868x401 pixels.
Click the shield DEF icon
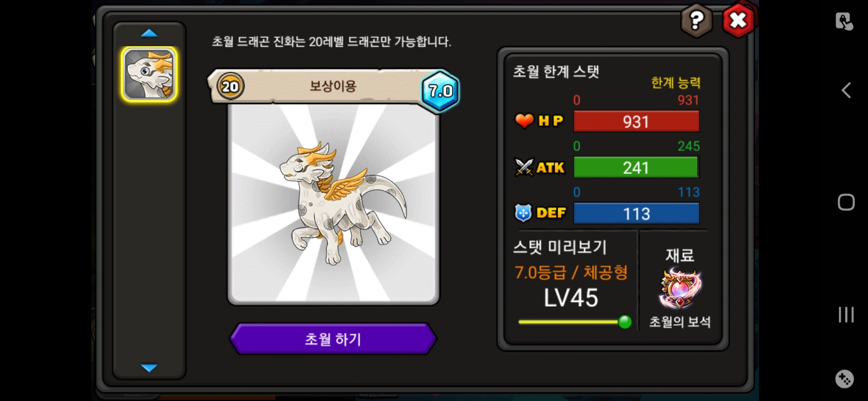coord(524,213)
